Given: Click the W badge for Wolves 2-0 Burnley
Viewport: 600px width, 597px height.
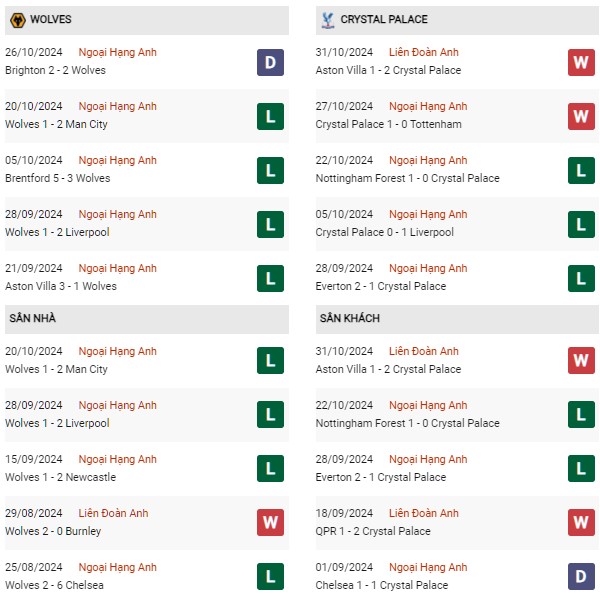Looking at the screenshot, I should pos(270,522).
